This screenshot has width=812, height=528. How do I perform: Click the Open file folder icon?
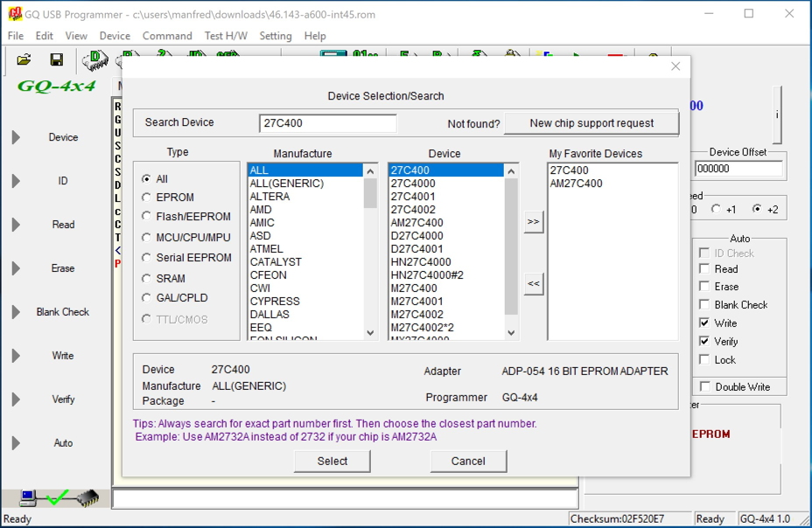coord(24,59)
